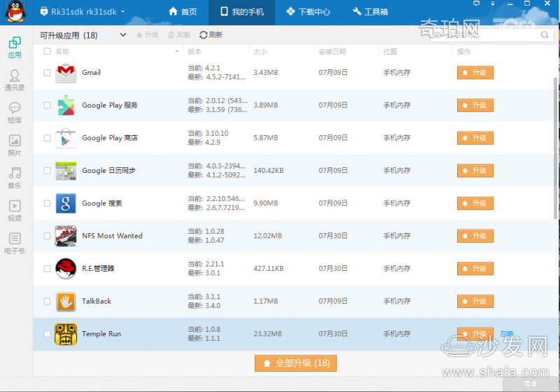Sort by the 安装日期 column header

[332, 51]
